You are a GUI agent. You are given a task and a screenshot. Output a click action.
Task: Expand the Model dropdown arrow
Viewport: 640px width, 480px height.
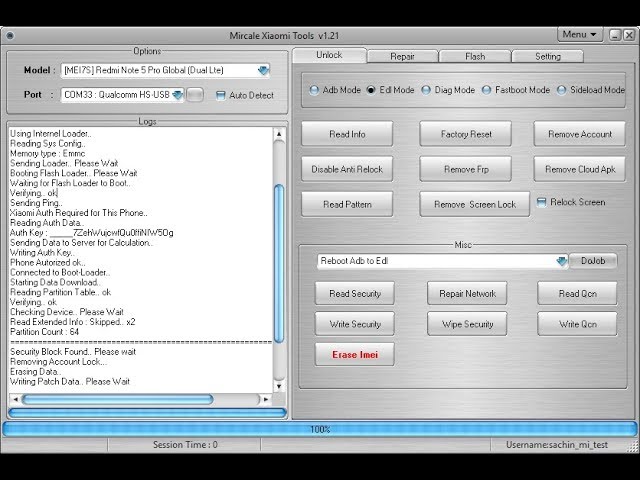point(263,71)
